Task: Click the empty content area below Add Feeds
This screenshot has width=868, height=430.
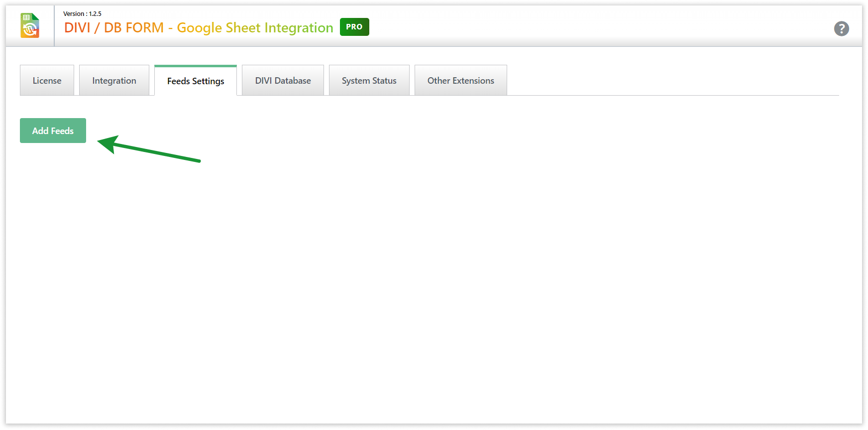Action: [x=398, y=274]
